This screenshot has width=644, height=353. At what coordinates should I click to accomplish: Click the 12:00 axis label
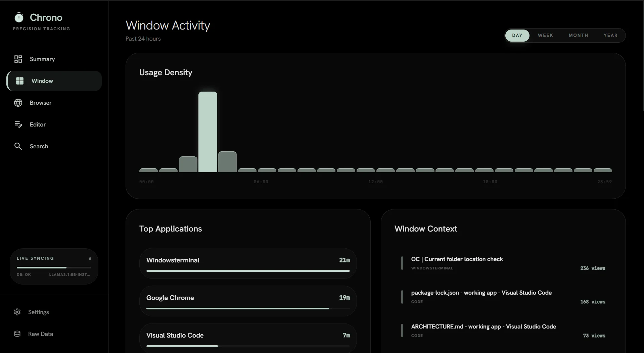(x=375, y=182)
